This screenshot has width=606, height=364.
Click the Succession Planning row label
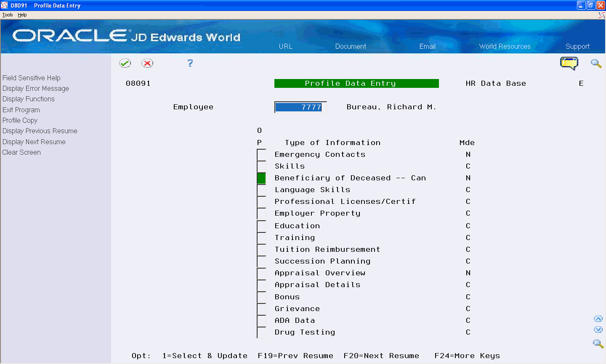click(x=322, y=261)
